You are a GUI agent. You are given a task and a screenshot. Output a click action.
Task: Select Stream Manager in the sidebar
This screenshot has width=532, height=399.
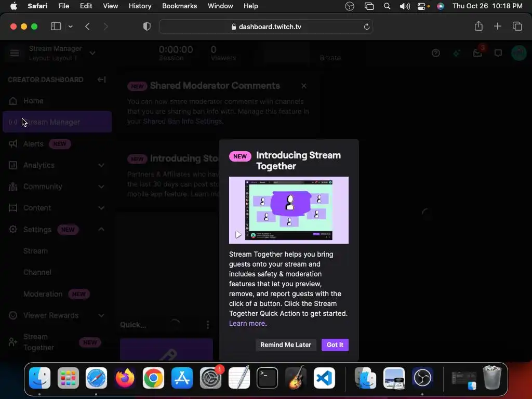[57, 122]
